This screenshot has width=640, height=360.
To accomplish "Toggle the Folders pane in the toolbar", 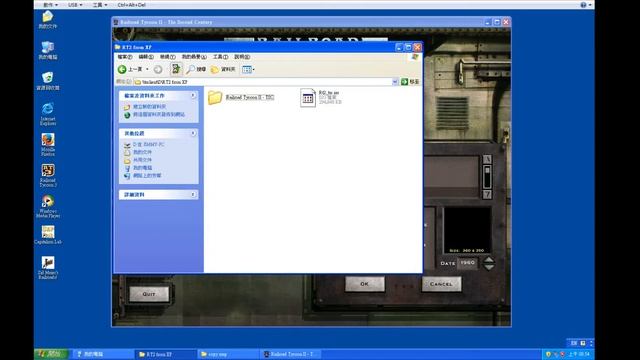I will [223, 70].
